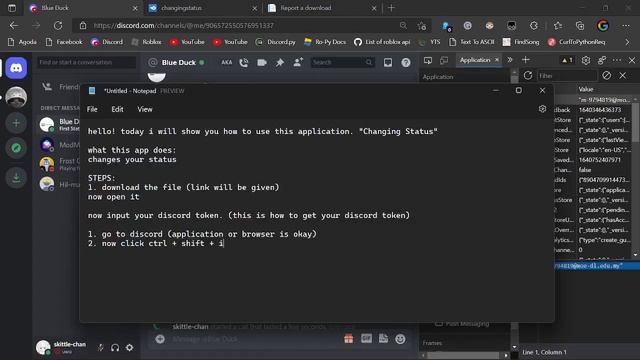Go back in browser navigation
This screenshot has height=360, width=640.
(14, 25)
